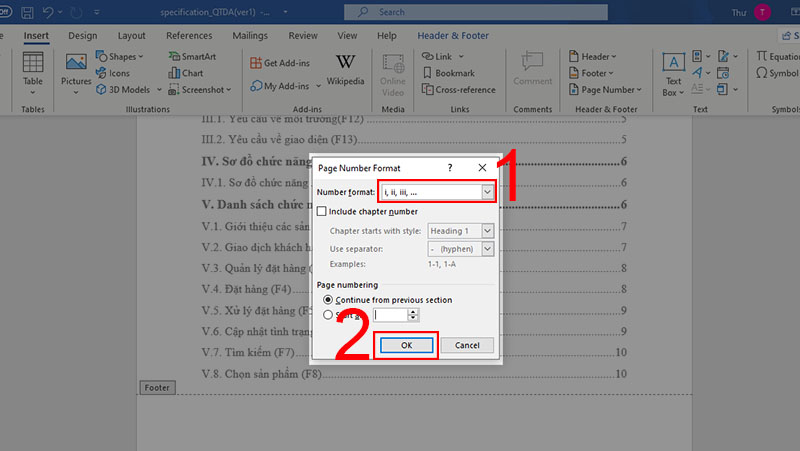Expand the Number format dropdown
Screen dimensions: 800x451
coord(487,192)
